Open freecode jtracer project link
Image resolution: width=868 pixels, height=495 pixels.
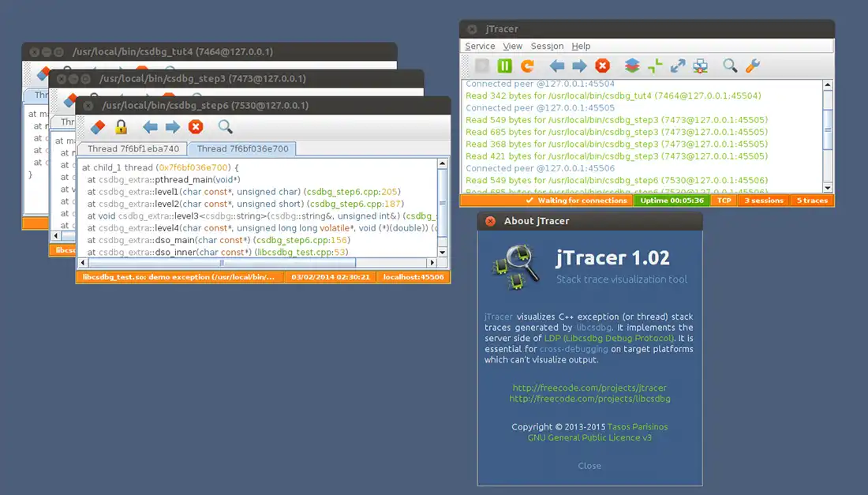589,388
